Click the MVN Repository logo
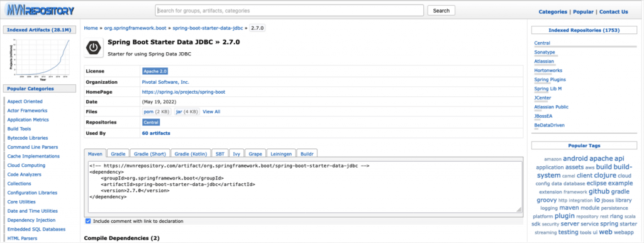Image resolution: width=644 pixels, height=243 pixels. 39,11
